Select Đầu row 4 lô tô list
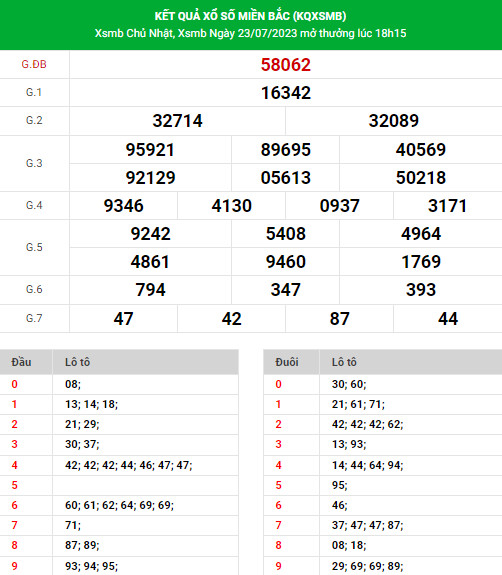This screenshot has height=575, width=502. 129,465
